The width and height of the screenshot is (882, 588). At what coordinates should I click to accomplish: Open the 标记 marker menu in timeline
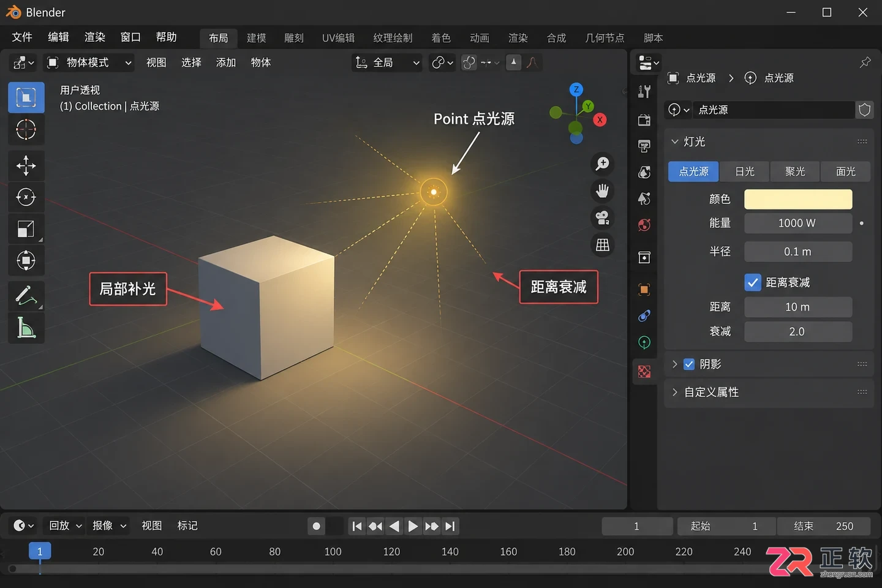pyautogui.click(x=187, y=526)
